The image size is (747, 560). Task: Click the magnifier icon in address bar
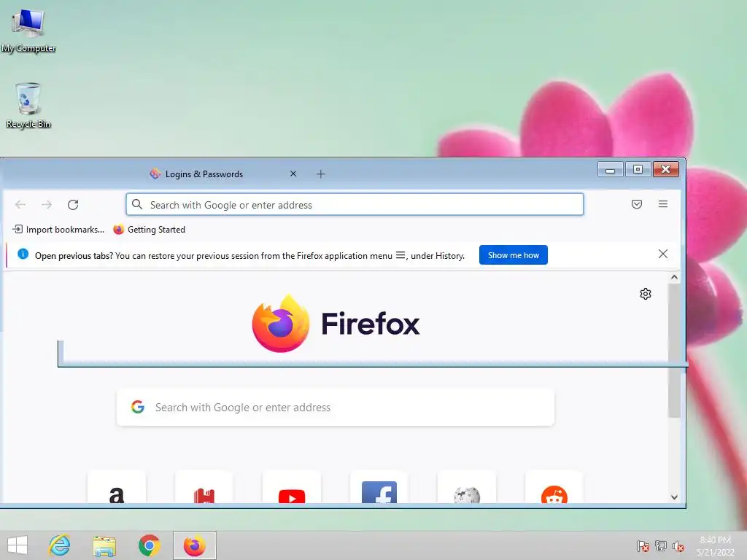coord(137,204)
